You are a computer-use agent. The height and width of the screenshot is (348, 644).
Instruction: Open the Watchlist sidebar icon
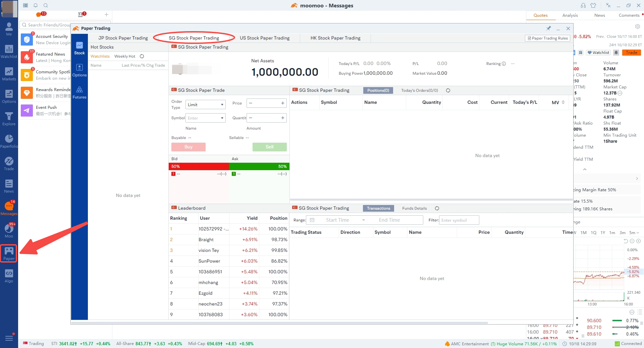[x=9, y=52]
